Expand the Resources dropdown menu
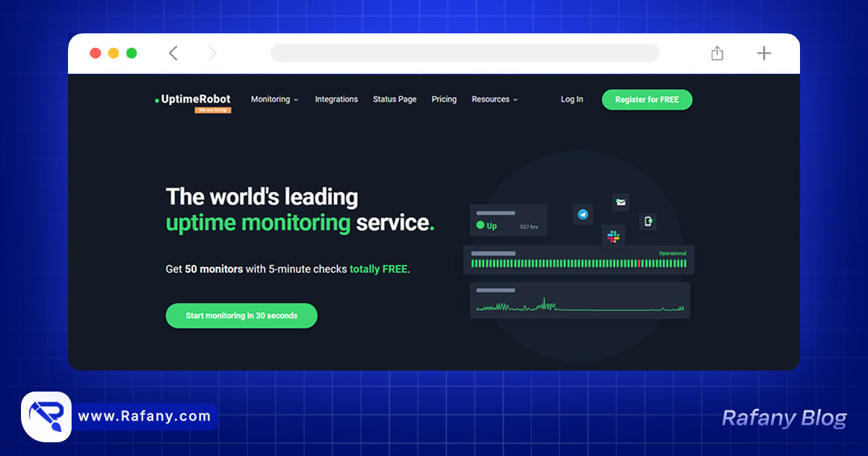The height and width of the screenshot is (456, 868). (495, 99)
